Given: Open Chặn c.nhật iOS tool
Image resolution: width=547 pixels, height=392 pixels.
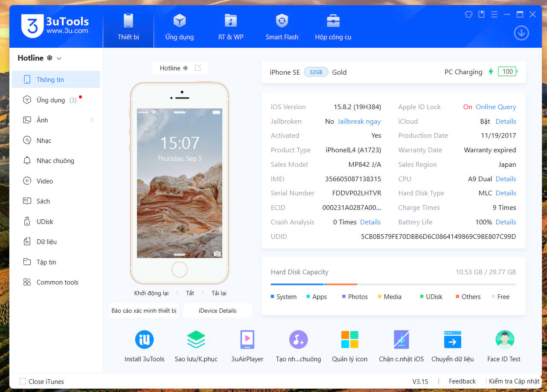Looking at the screenshot, I should 402,340.
